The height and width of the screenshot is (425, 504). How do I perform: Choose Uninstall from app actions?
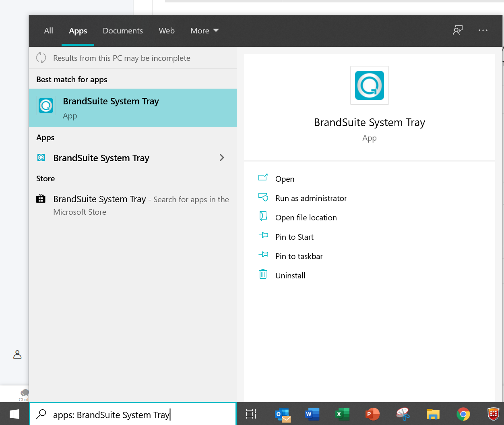coord(290,276)
